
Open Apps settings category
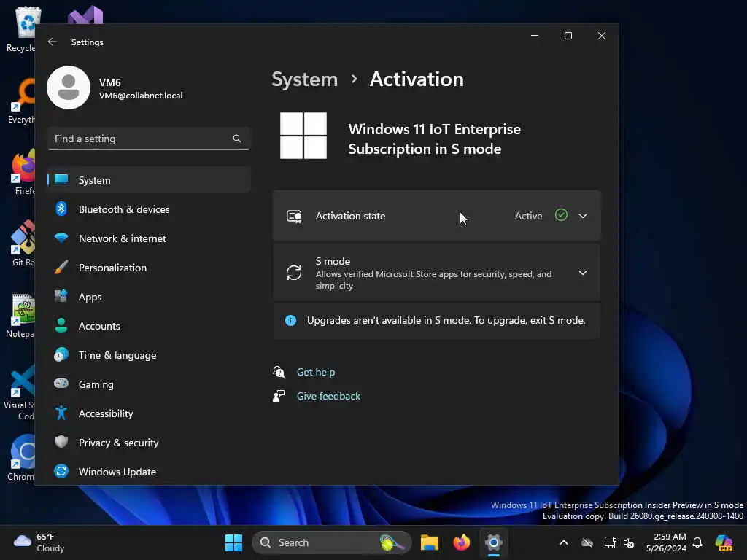tap(149, 297)
